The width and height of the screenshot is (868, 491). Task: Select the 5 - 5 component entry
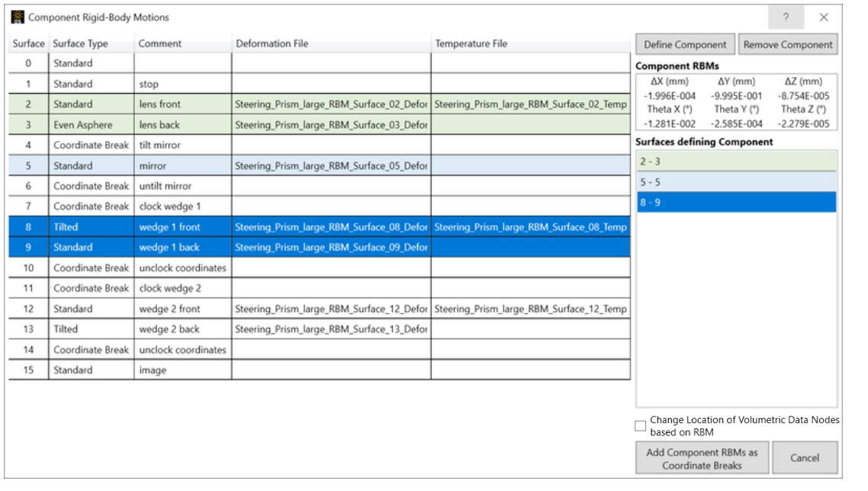point(736,181)
